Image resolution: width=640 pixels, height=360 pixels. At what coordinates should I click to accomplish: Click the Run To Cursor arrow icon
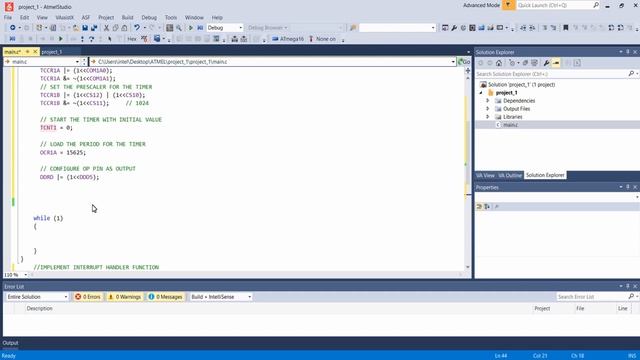tap(109, 39)
